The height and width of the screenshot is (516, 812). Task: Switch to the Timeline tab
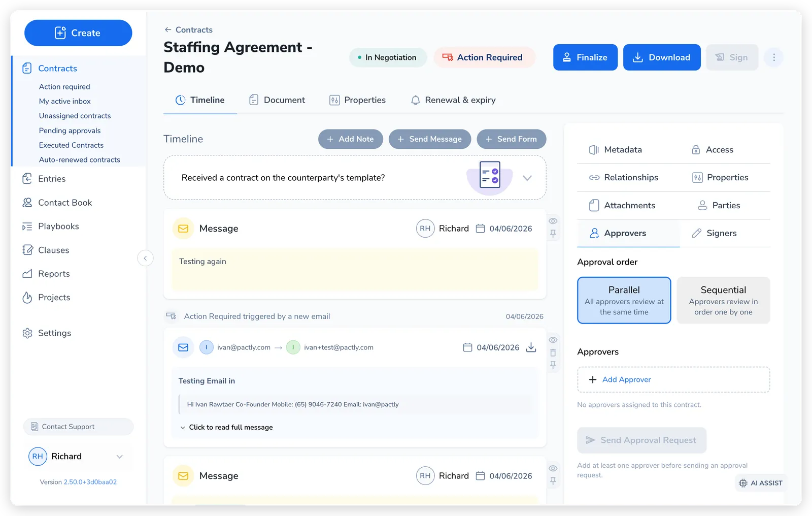point(200,101)
